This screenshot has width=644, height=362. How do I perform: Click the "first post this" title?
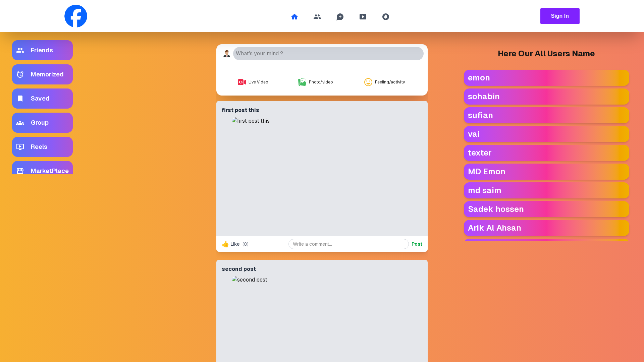(x=240, y=110)
